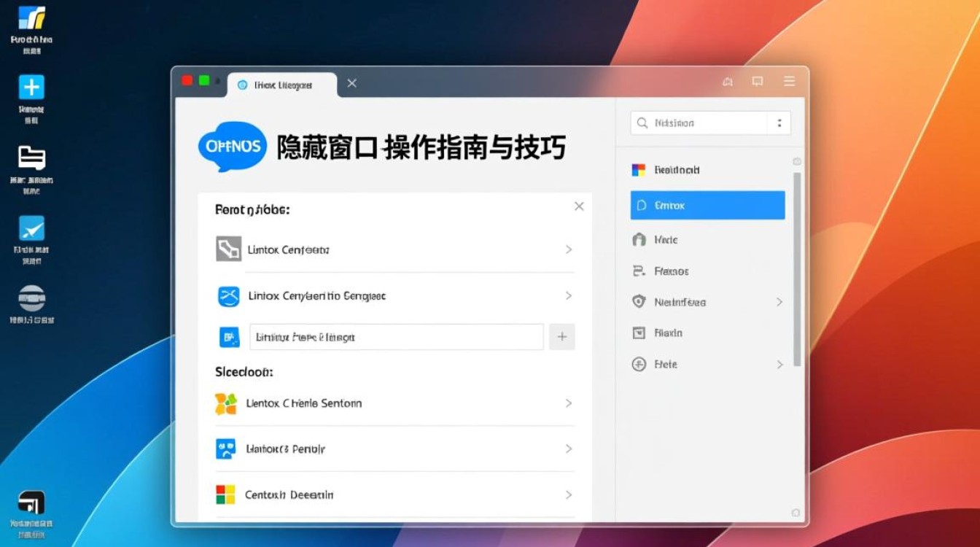Click the plus button beside the text field

pos(562,337)
